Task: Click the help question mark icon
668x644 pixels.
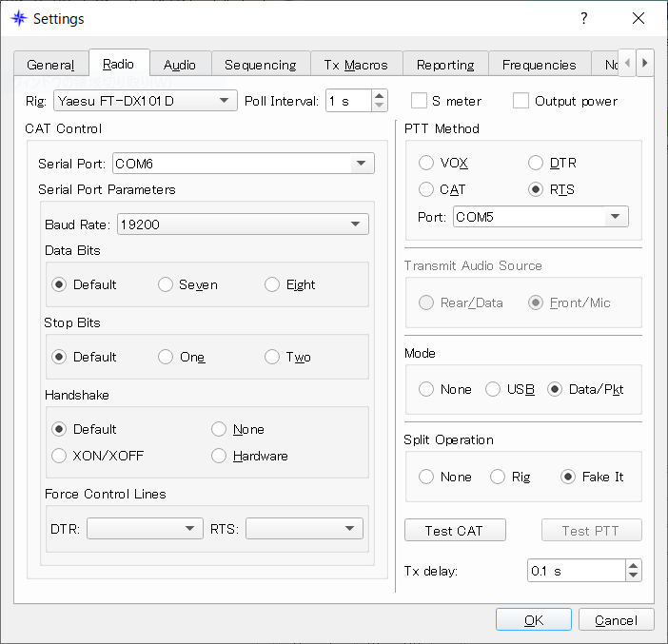Action: pos(583,18)
